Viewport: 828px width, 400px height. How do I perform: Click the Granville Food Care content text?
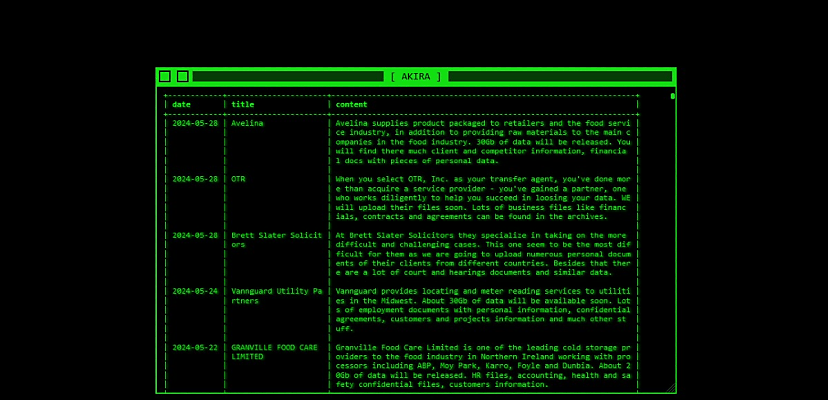click(x=483, y=366)
